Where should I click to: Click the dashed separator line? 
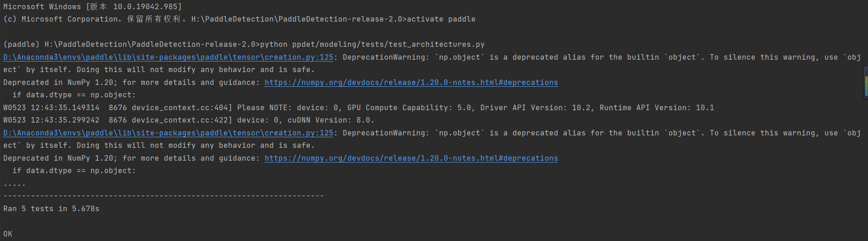click(163, 196)
